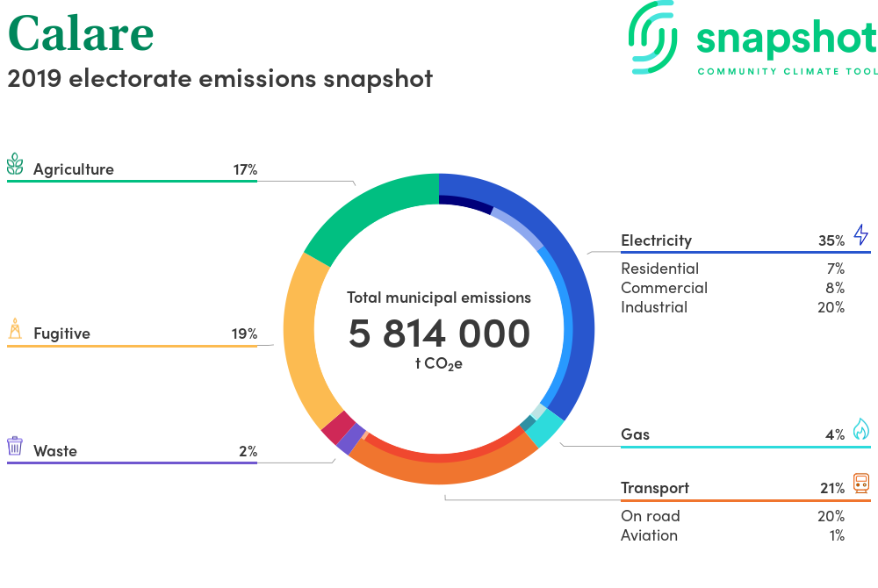Click the Aviation 1% value
Screen dimensions: 878x588
837,535
